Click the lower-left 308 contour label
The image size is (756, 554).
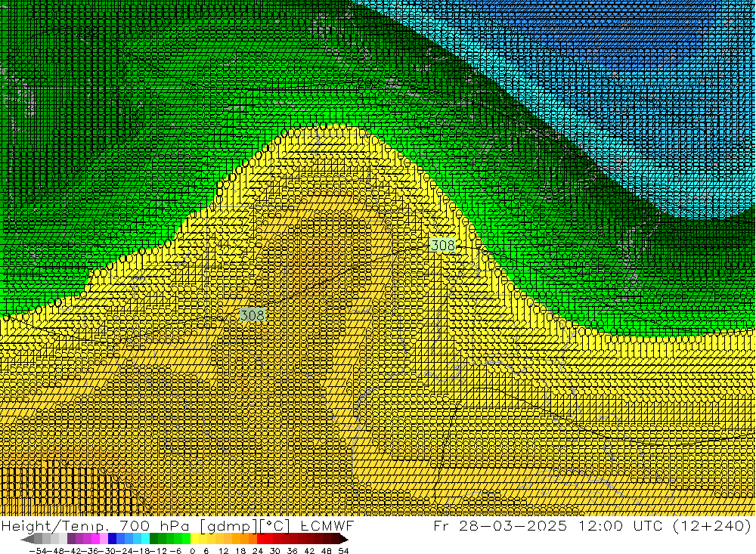(x=253, y=315)
